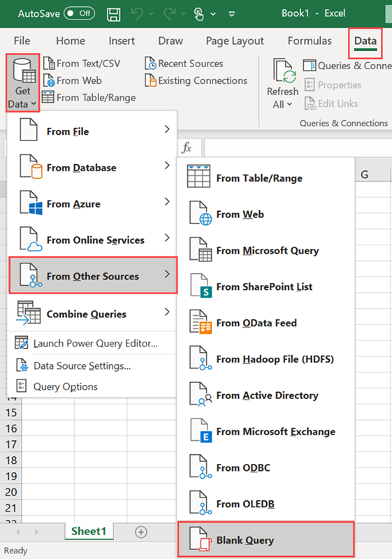The image size is (392, 559).
Task: Expand the Customize Quick Access Toolbar arrow
Action: coord(232,14)
